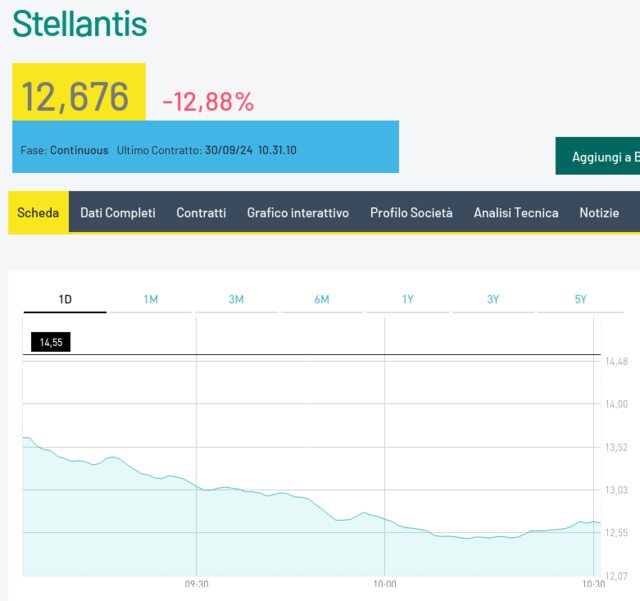Click the Ultimo Contratto timestamp 30/09/24 10.31.10
This screenshot has width=640, height=601.
pyautogui.click(x=251, y=150)
